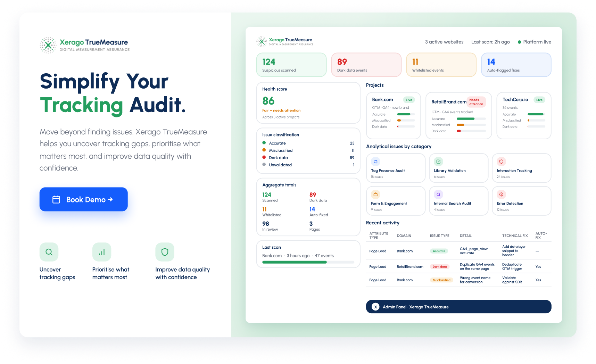Click the dashboard Xerago TrueMeasure logo
This screenshot has height=364, width=596.
pyautogui.click(x=285, y=42)
